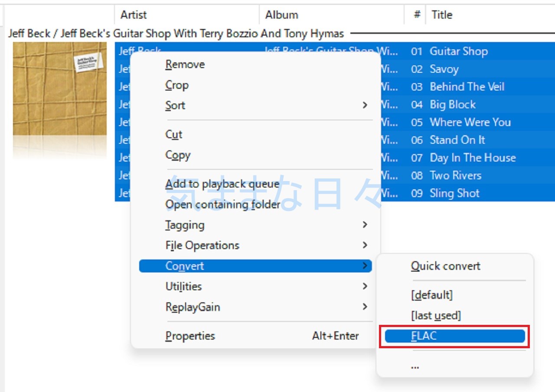Select Quick convert in the submenu
555x392 pixels.
[455, 266]
